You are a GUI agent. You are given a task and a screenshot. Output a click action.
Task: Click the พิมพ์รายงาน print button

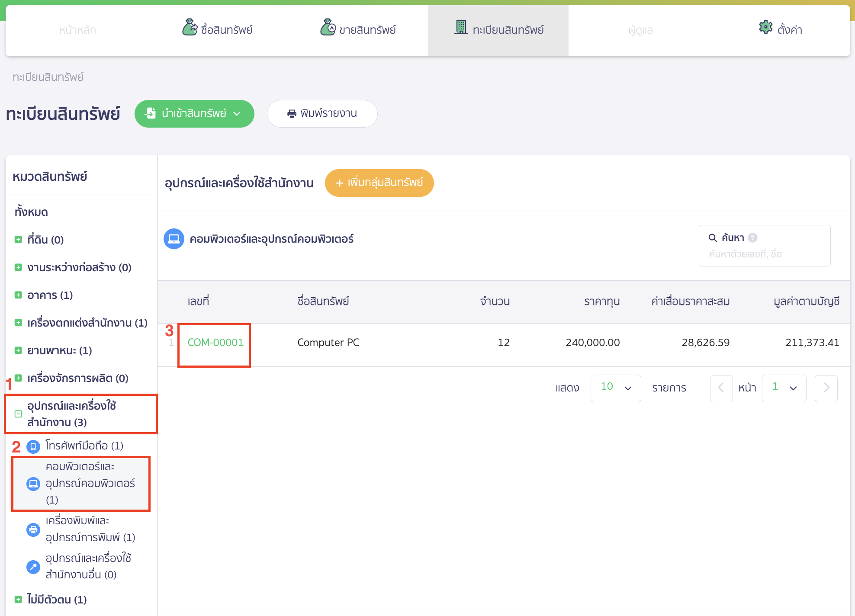[x=322, y=114]
